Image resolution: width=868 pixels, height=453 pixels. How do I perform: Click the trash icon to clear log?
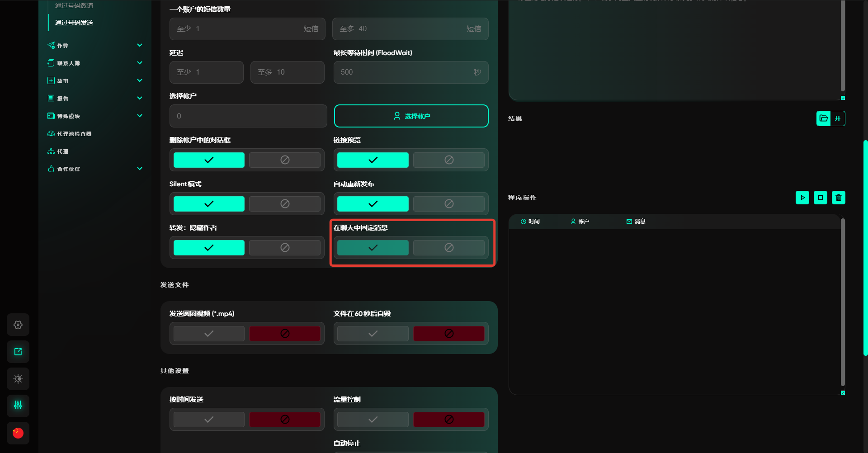coord(838,198)
